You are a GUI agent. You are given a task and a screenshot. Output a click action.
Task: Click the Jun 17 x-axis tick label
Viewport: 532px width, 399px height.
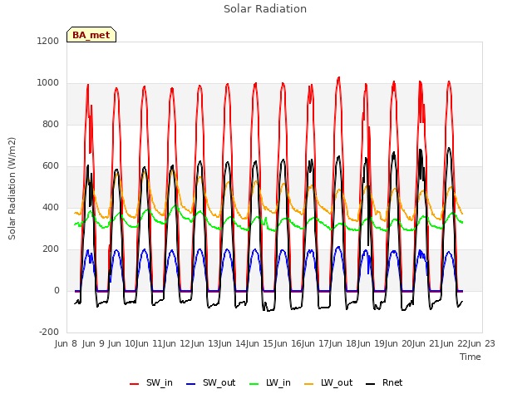click(315, 343)
